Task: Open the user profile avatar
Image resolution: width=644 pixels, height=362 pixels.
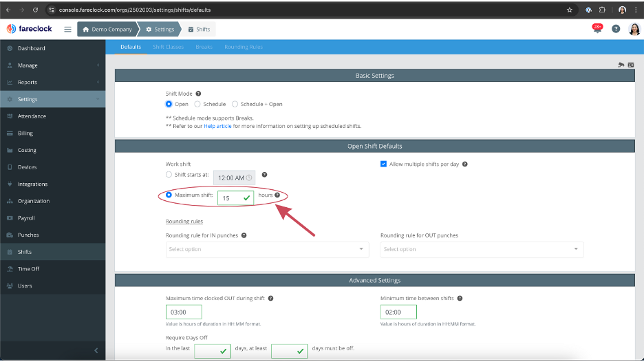Action: click(x=634, y=29)
